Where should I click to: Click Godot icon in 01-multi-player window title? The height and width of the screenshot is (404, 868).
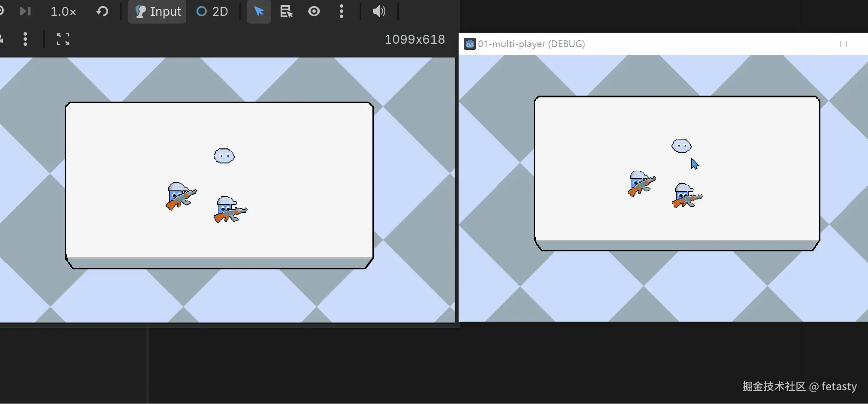470,44
